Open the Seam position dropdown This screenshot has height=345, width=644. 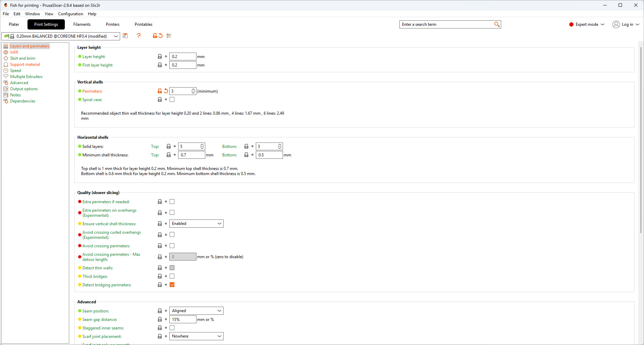[x=196, y=311]
